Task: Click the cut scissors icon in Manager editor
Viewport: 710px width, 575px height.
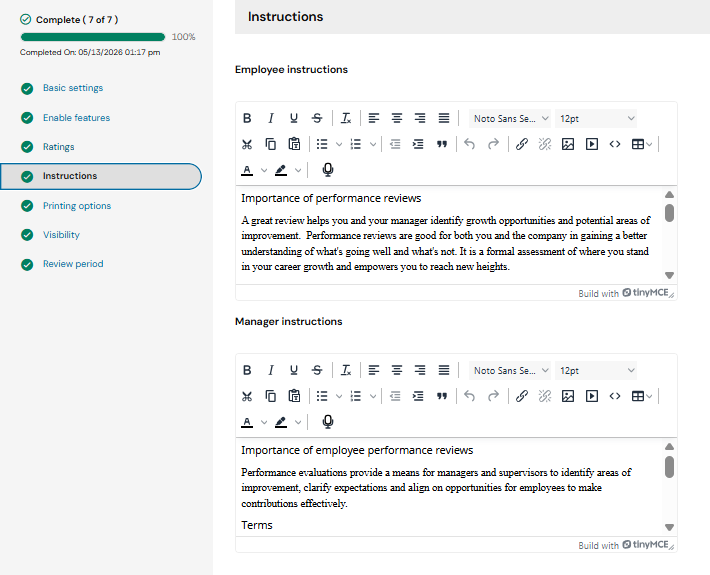Action: [x=247, y=396]
